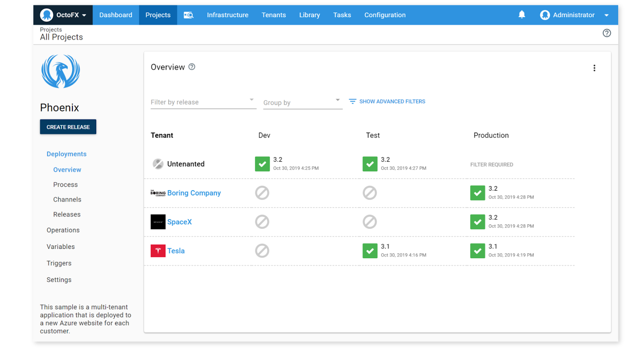Click Tesla Test 3.1 success checkmark
Image resolution: width=644 pixels, height=351 pixels.
(370, 251)
